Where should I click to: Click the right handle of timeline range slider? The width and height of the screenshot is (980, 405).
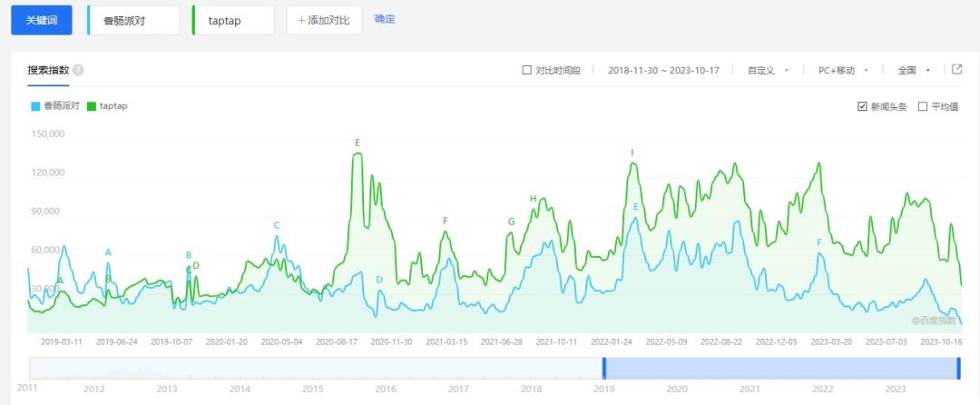point(958,368)
